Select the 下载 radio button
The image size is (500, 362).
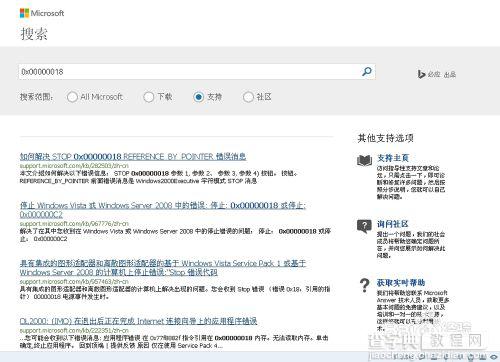(x=148, y=97)
